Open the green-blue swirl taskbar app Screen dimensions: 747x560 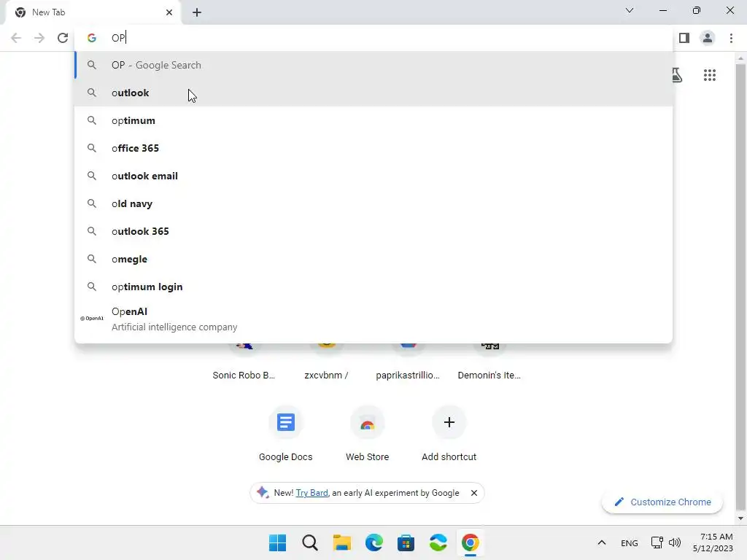pyautogui.click(x=438, y=542)
